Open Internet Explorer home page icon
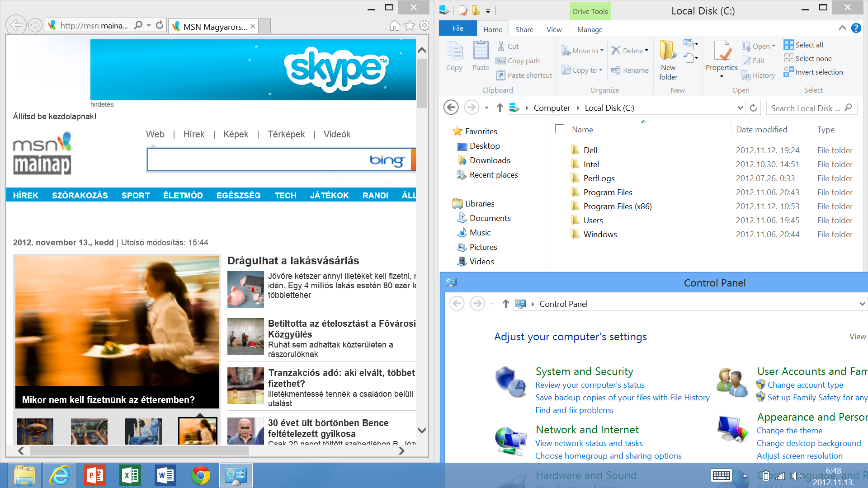Viewport: 868px width, 488px height. click(394, 26)
